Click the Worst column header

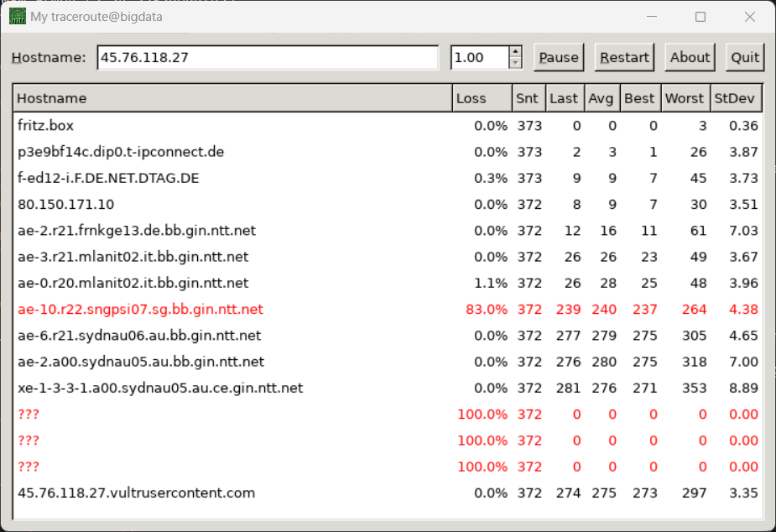coord(685,98)
